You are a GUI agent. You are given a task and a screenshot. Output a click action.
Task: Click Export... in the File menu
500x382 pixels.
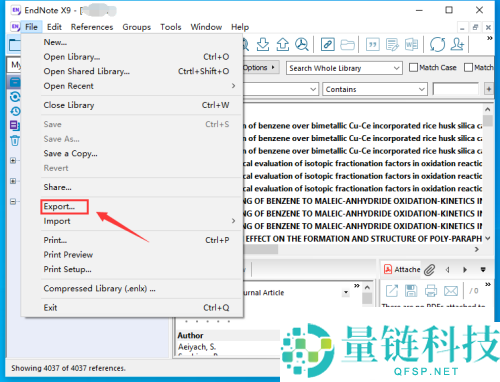(59, 207)
